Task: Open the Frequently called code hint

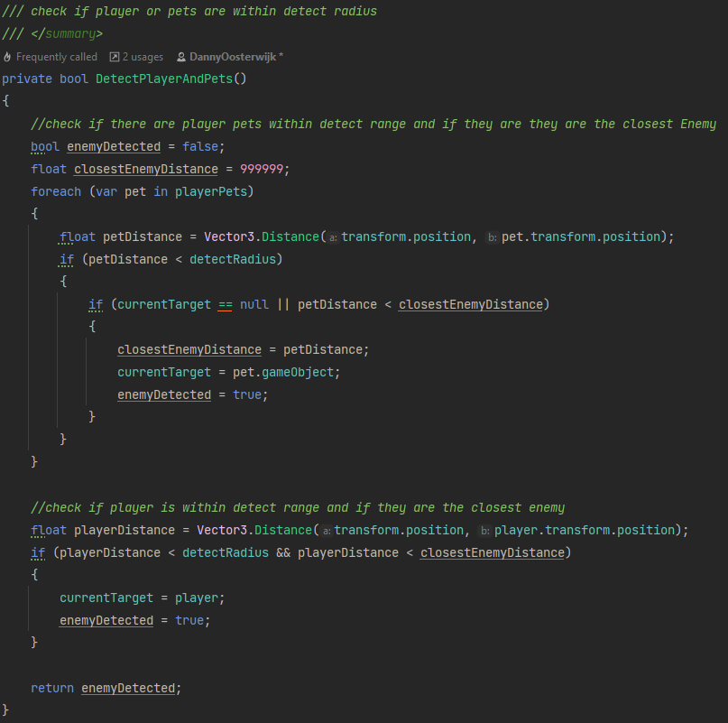Action: 57,57
